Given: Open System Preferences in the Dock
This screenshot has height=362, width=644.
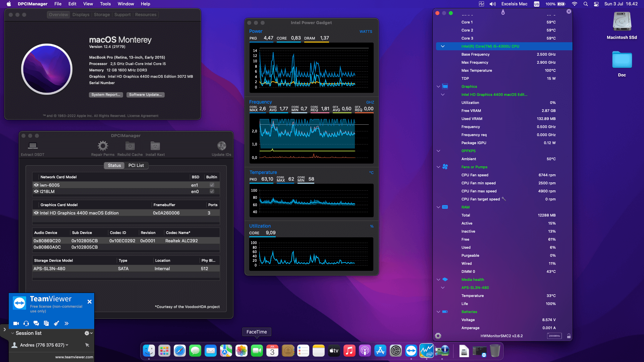Looking at the screenshot, I should point(396,351).
